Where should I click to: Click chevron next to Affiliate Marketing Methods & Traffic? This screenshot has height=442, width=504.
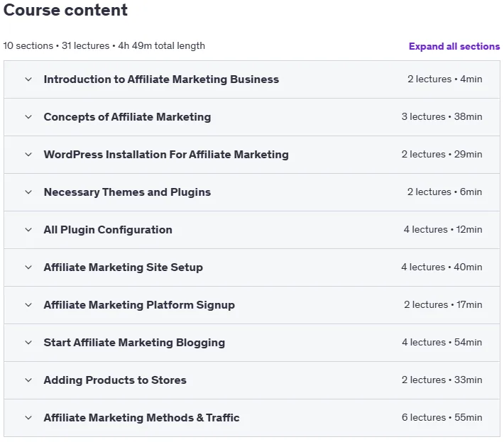click(x=28, y=417)
